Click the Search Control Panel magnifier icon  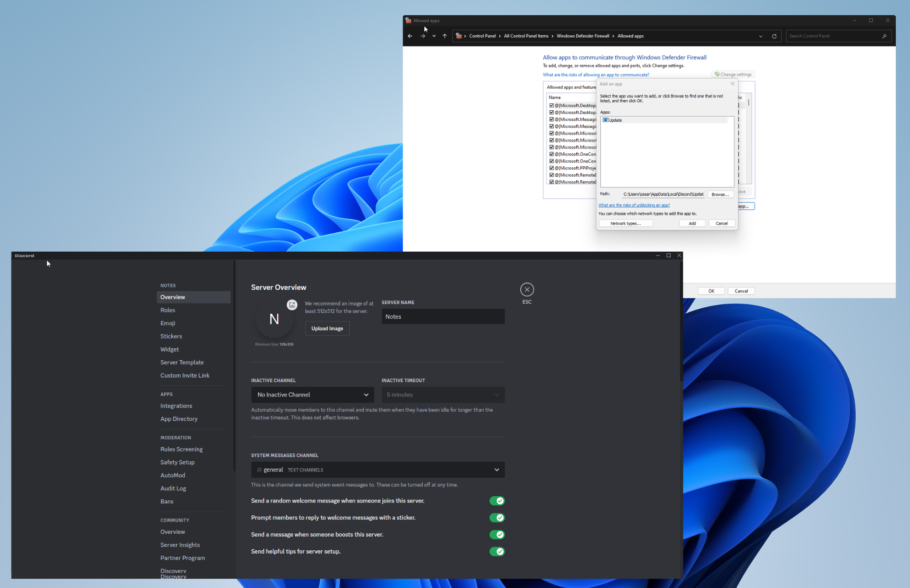(x=884, y=36)
